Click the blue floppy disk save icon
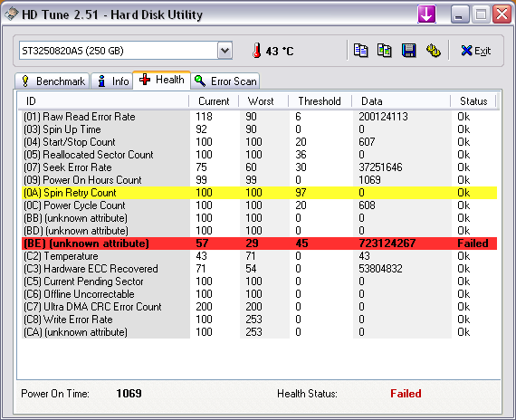516x420 pixels. pos(408,51)
